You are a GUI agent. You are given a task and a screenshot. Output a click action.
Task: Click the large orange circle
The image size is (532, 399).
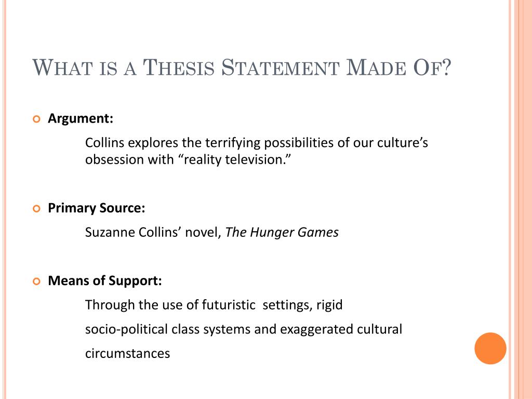pyautogui.click(x=490, y=349)
